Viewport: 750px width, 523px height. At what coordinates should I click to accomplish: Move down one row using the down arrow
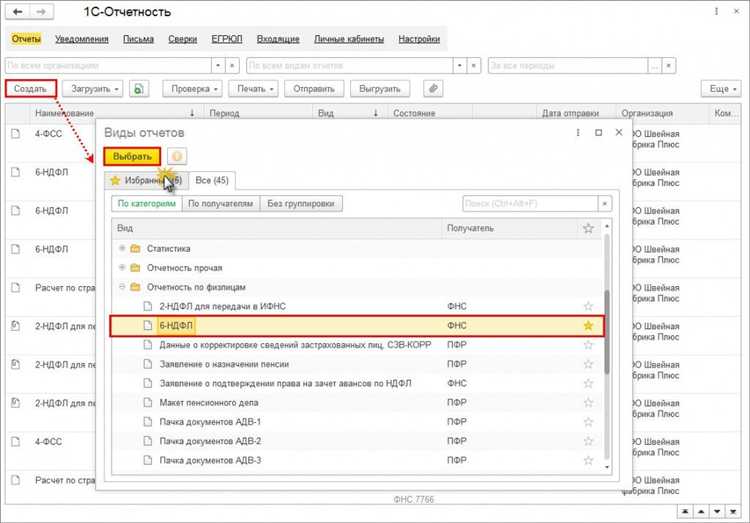(x=717, y=512)
